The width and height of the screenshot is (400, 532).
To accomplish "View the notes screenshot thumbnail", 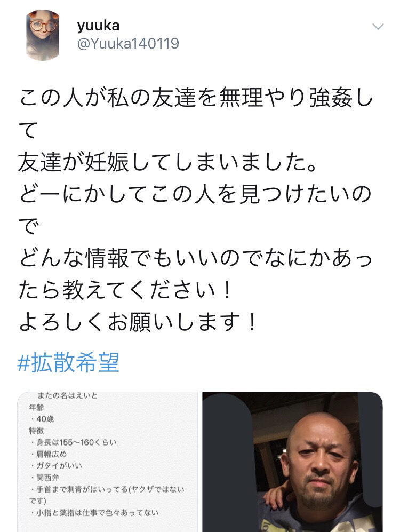I will 107,462.
